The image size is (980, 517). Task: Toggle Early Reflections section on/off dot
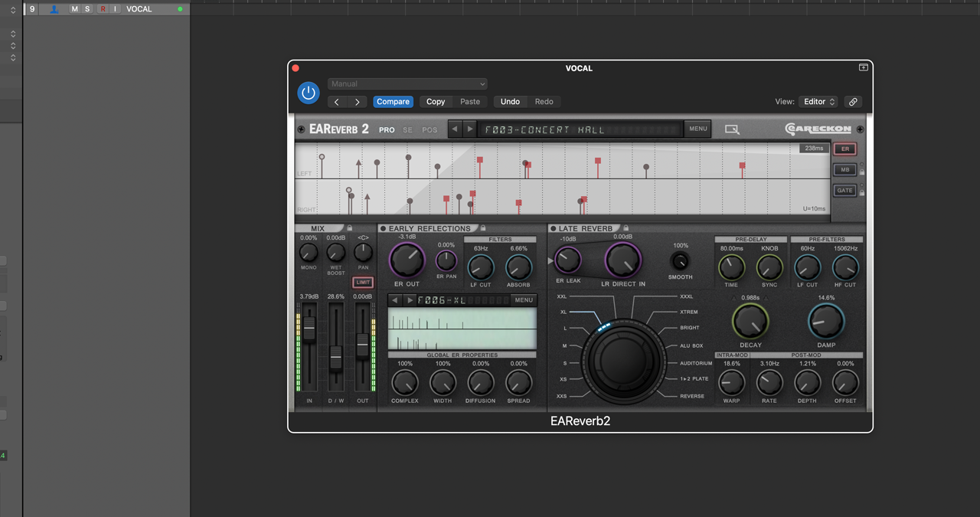384,228
